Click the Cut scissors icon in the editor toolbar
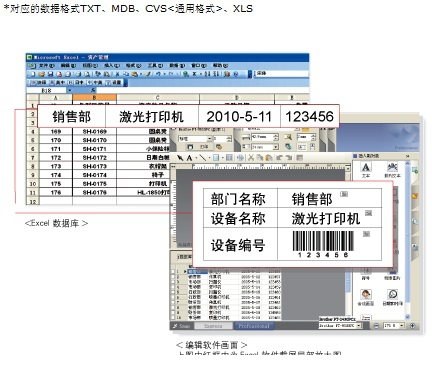Image resolution: width=432 pixels, height=369 pixels. 251,158
